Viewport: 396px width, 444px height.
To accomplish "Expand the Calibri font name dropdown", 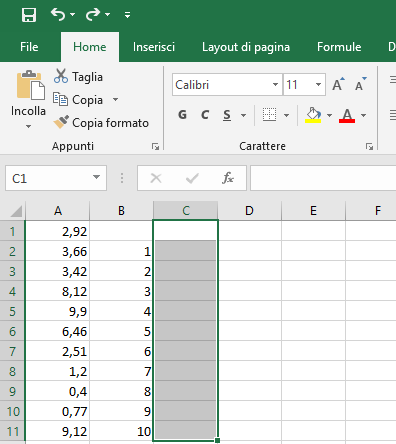I will (275, 84).
